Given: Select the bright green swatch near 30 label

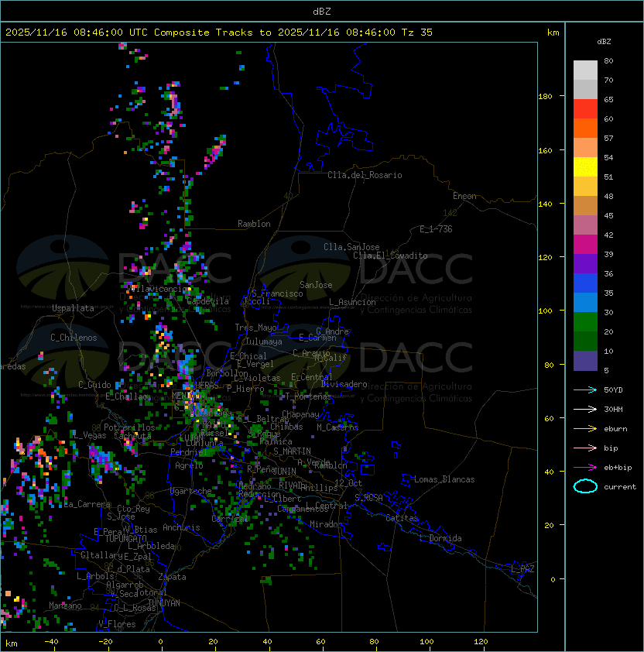Looking at the screenshot, I should [585, 322].
